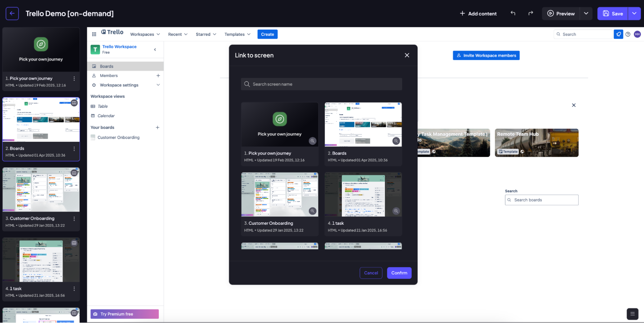Click the Search screen name field
This screenshot has width=644, height=323.
click(322, 84)
